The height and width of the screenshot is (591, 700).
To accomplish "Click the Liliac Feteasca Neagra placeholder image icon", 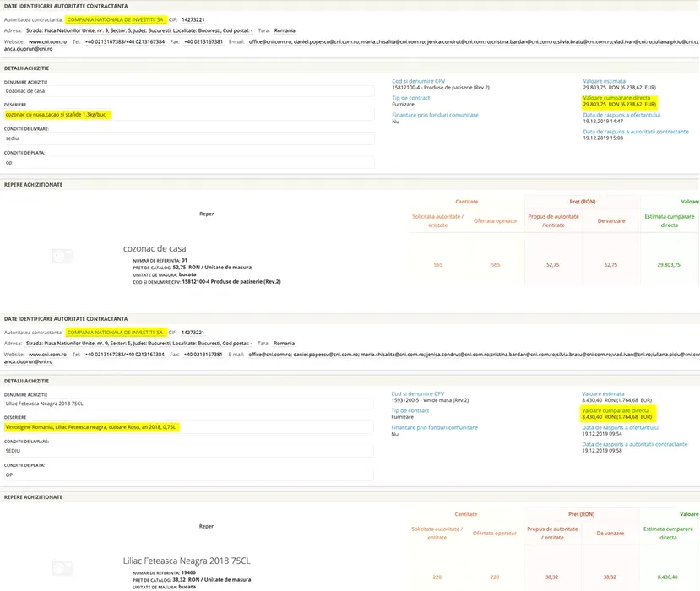I will coord(62,569).
